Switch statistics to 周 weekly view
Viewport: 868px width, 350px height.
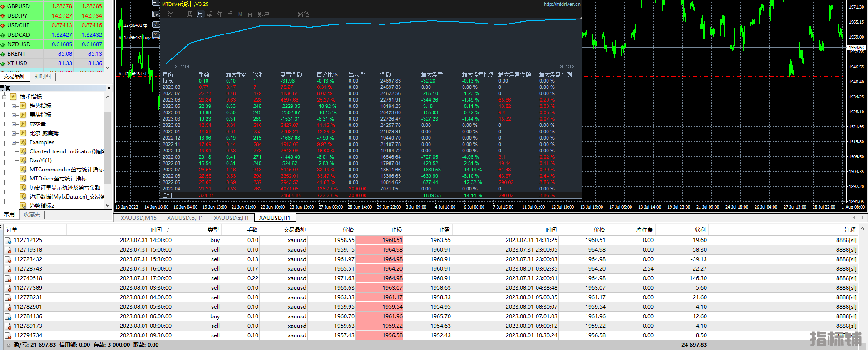click(190, 14)
